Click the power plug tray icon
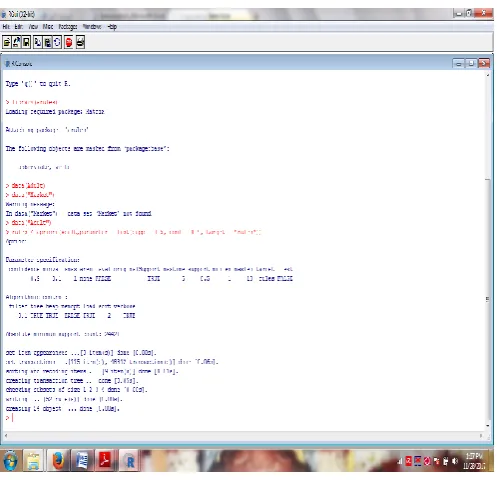The width and height of the screenshot is (497, 480). coord(446,461)
